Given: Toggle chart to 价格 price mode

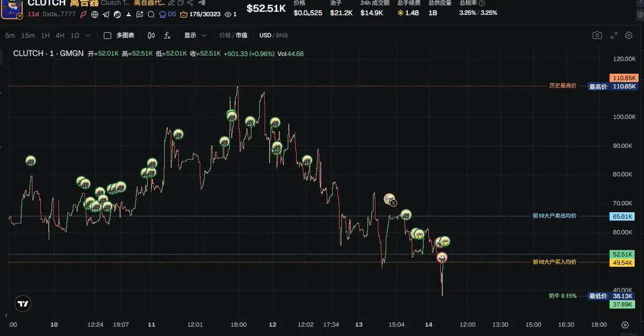Looking at the screenshot, I should (x=225, y=35).
